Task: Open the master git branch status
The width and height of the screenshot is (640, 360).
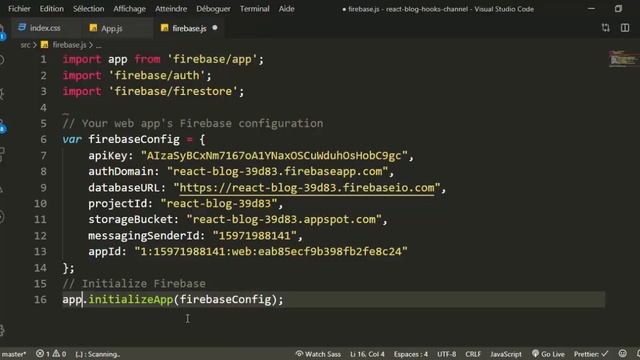Action: pos(13,354)
